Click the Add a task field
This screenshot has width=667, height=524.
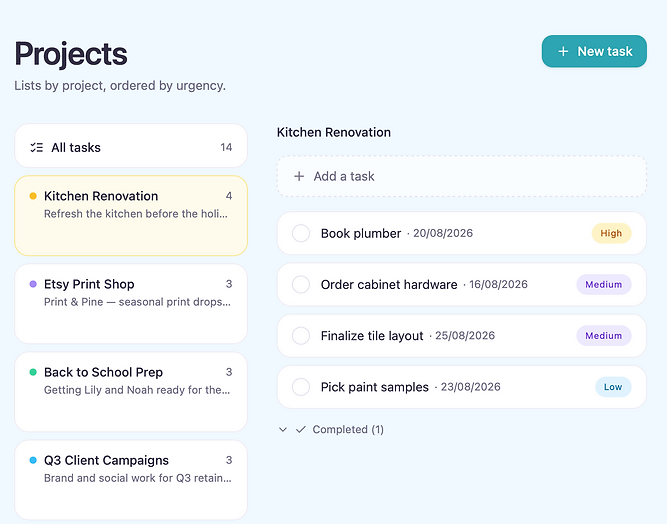(x=462, y=176)
